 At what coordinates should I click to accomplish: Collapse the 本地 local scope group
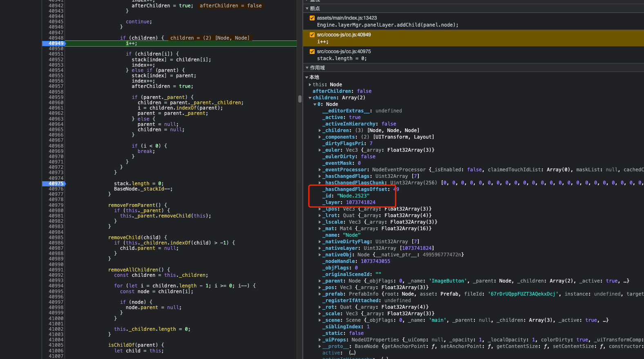click(x=307, y=77)
